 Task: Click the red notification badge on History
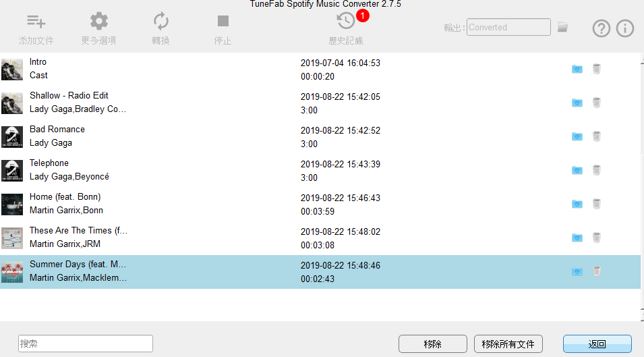pyautogui.click(x=363, y=16)
